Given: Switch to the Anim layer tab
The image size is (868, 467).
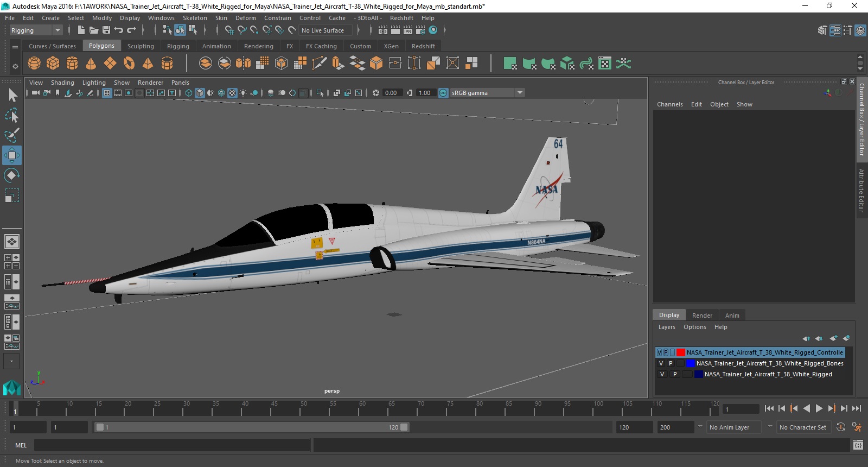Looking at the screenshot, I should click(x=732, y=315).
